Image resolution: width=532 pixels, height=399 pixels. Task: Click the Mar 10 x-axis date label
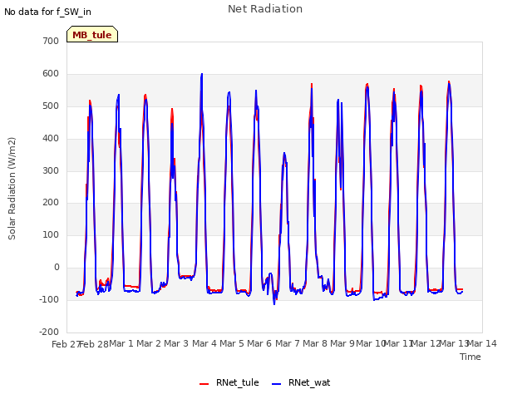point(371,343)
